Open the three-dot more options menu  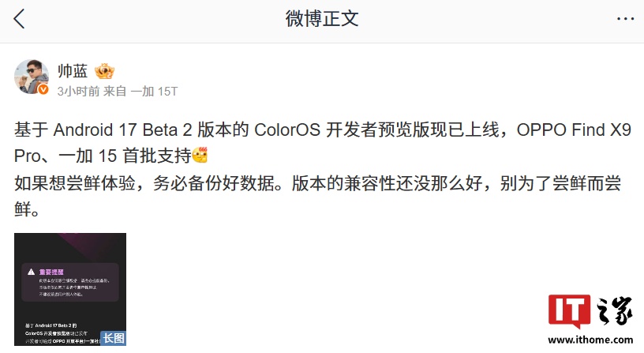pos(623,19)
